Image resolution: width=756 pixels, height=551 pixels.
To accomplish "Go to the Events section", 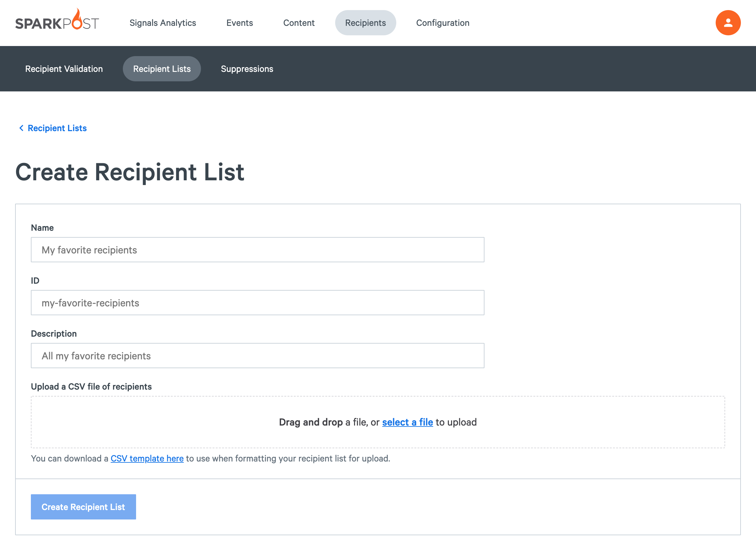I will tap(239, 23).
